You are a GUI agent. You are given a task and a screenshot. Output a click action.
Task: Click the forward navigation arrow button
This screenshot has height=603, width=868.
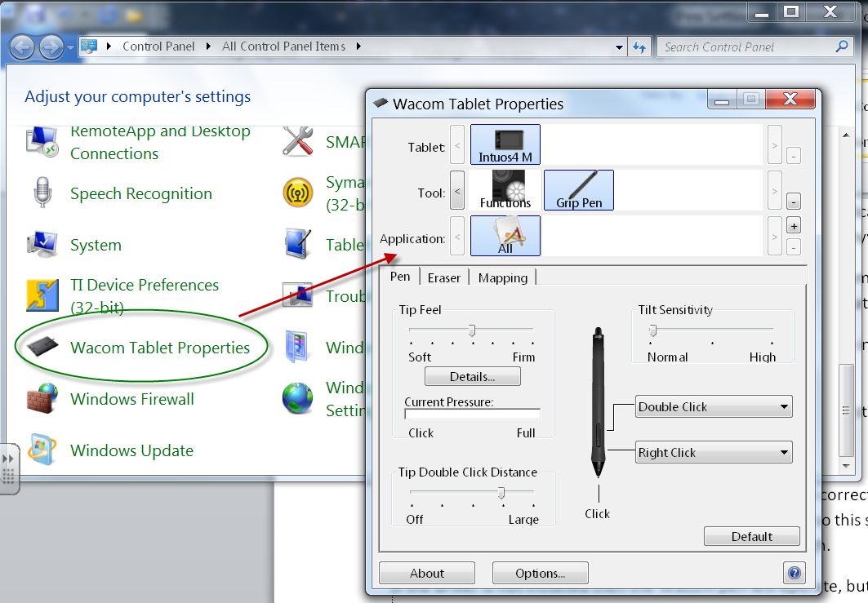51,47
